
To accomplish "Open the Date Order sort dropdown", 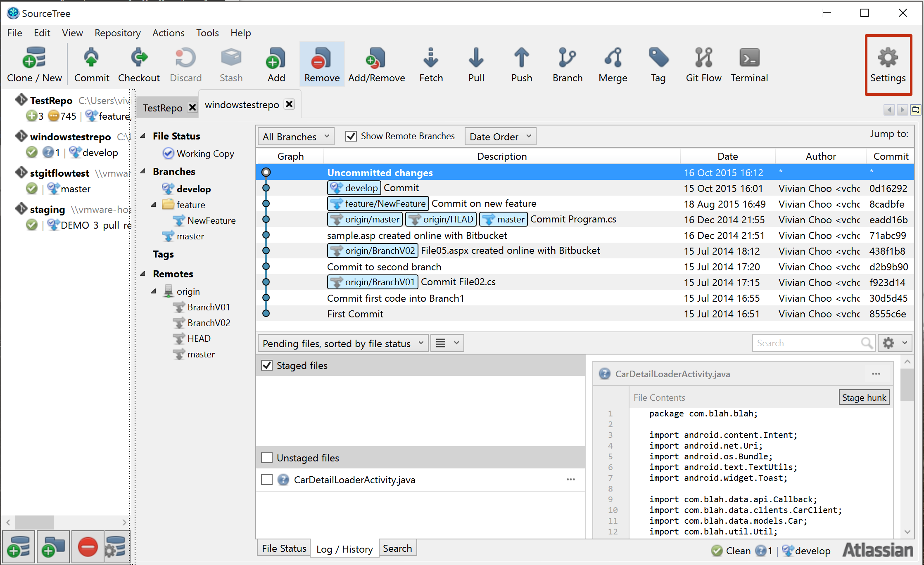I will click(500, 136).
